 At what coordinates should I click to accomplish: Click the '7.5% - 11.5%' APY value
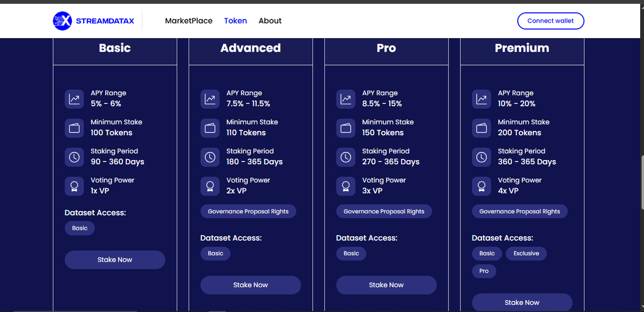point(248,104)
